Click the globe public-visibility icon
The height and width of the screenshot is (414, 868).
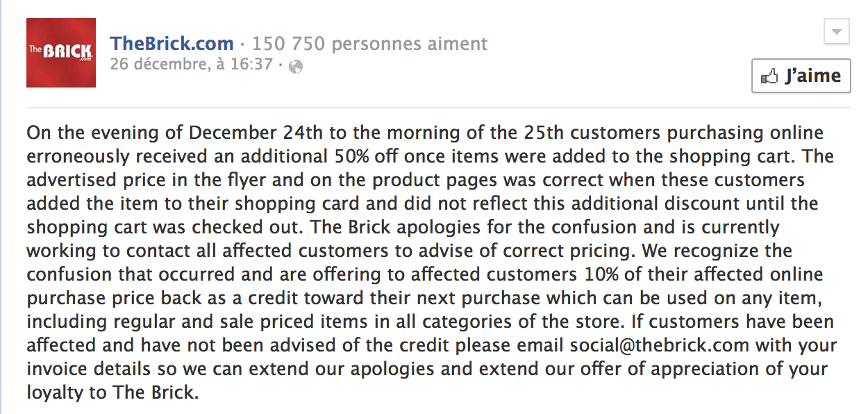(x=296, y=67)
